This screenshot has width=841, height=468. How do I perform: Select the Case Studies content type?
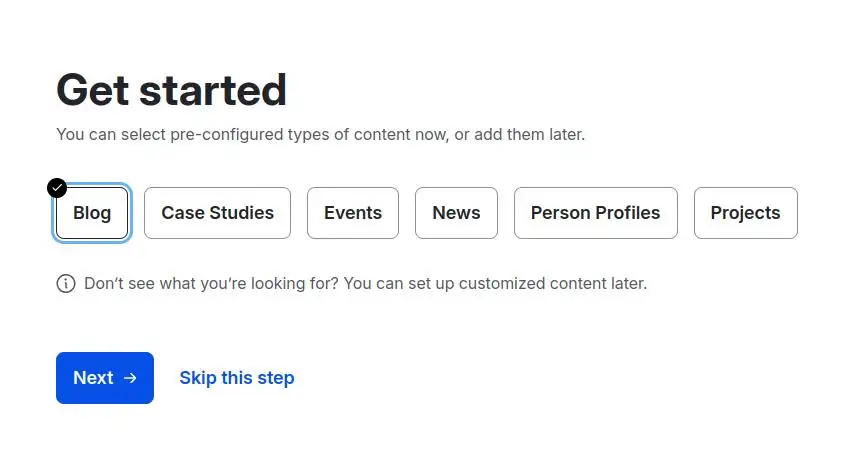pos(217,213)
